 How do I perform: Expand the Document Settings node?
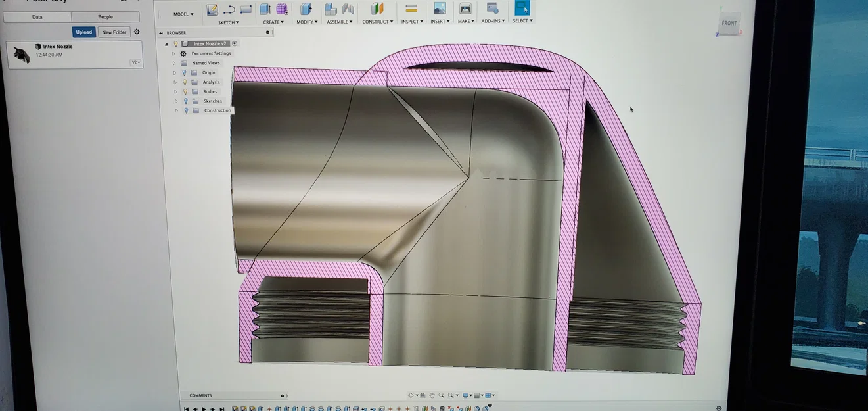(173, 53)
